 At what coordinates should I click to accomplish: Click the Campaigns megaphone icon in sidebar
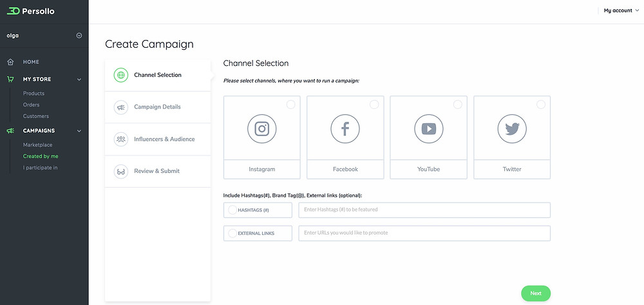point(11,131)
